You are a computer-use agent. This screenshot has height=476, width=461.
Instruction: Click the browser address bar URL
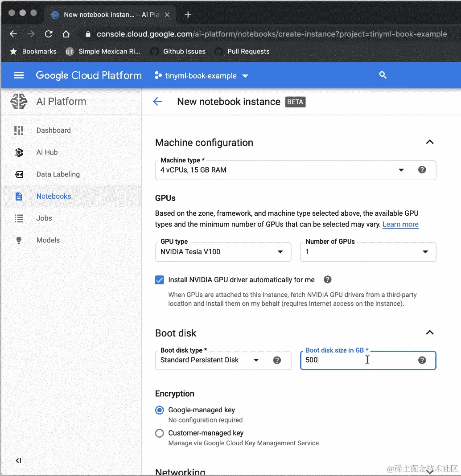(272, 34)
